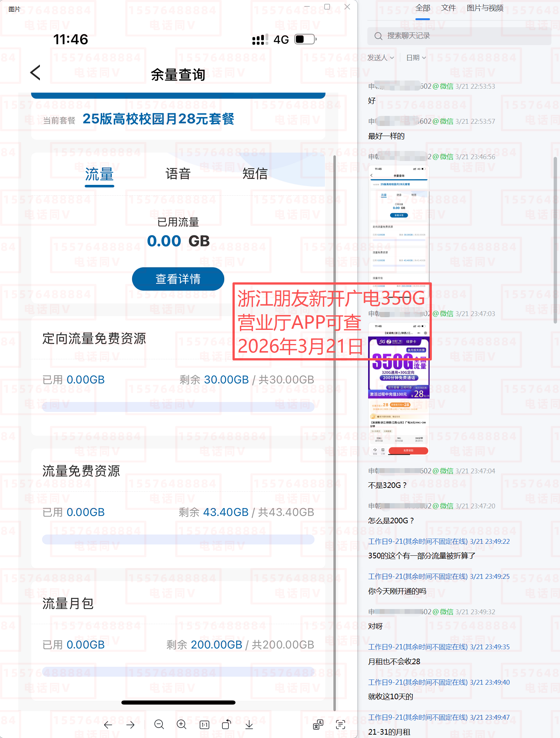Screen dimensions: 560x738
Task: Zoom out of the image
Action: (159, 725)
